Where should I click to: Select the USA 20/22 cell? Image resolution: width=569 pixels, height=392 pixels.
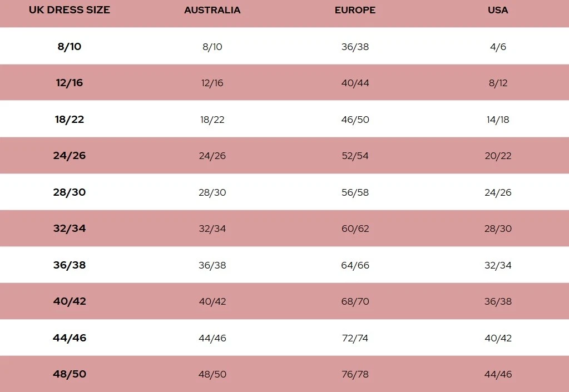pos(498,156)
